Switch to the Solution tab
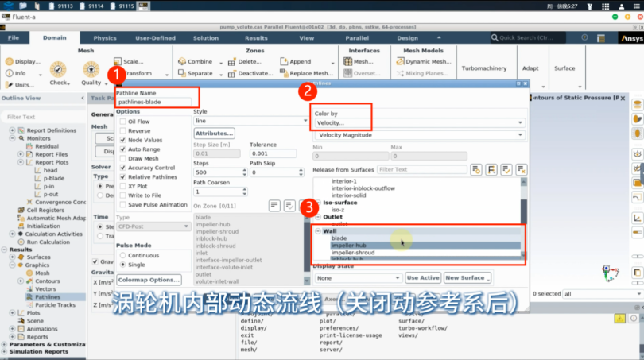Image resolution: width=644 pixels, height=360 pixels. [x=206, y=38]
